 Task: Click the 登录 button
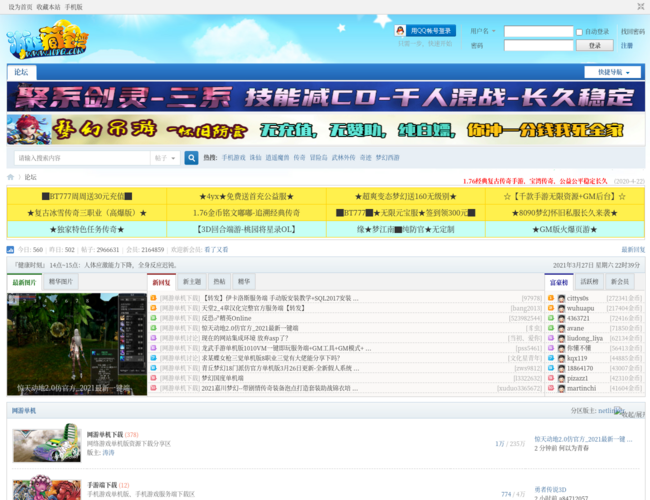(x=595, y=45)
